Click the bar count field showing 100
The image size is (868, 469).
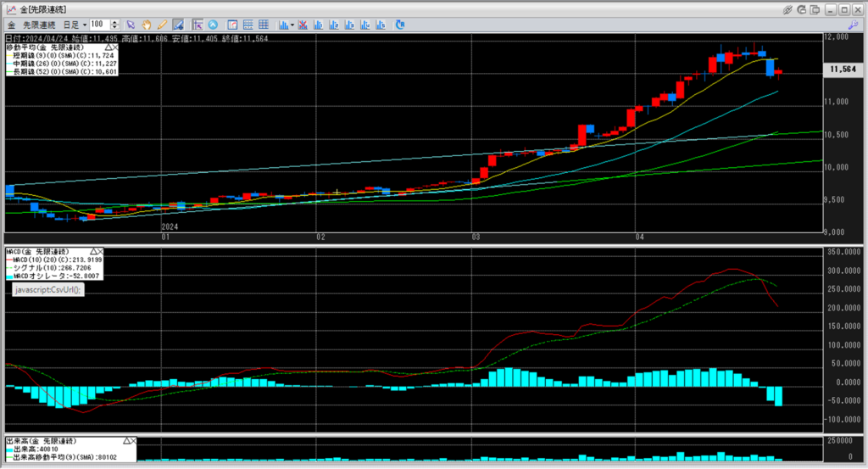click(97, 25)
